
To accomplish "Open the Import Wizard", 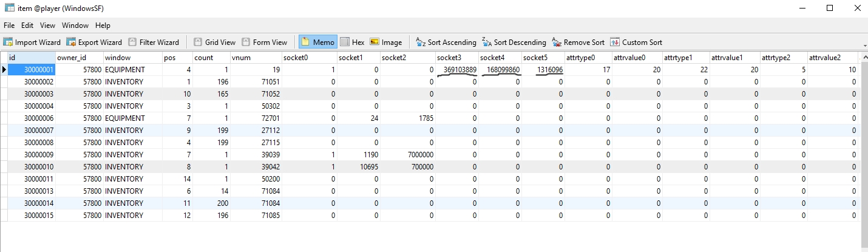I will click(32, 43).
